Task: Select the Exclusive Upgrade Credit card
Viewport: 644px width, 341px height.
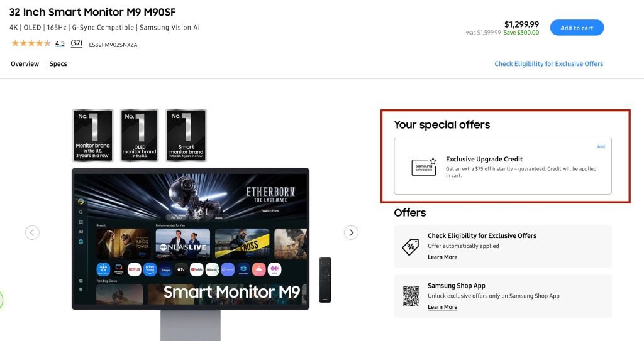Action: (x=502, y=166)
